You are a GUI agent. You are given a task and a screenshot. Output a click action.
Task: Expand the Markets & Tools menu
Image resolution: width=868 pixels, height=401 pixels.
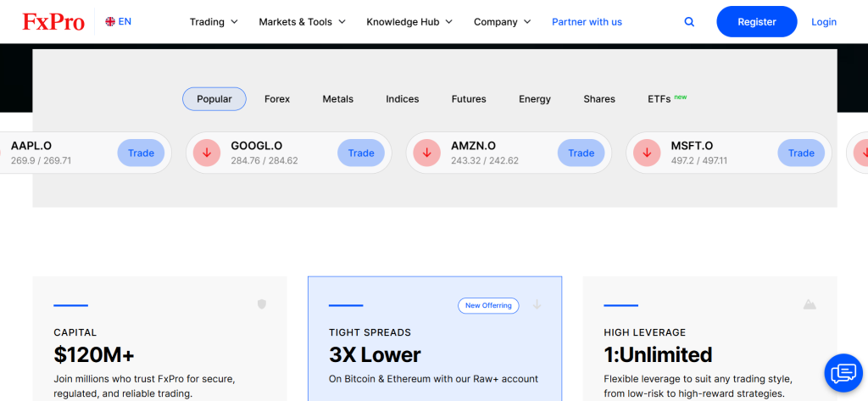pos(303,22)
